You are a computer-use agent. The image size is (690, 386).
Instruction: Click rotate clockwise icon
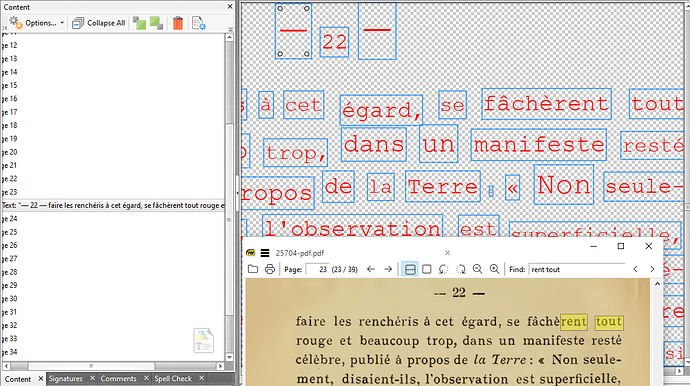click(461, 269)
